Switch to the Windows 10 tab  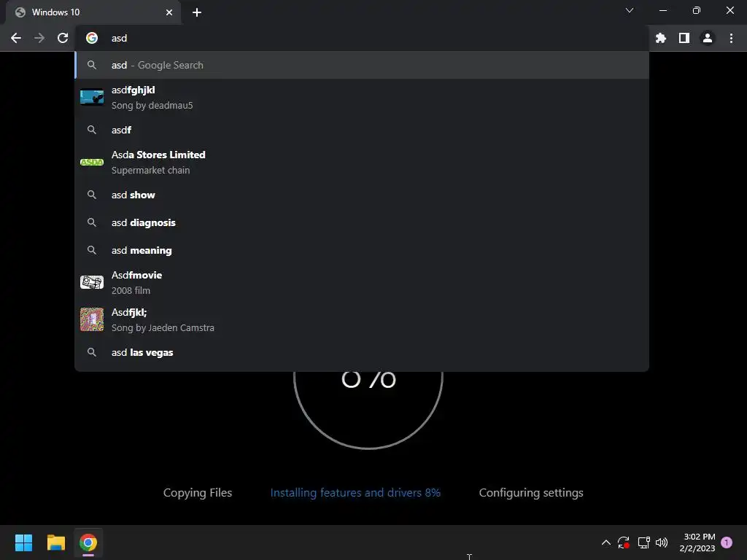(93, 12)
